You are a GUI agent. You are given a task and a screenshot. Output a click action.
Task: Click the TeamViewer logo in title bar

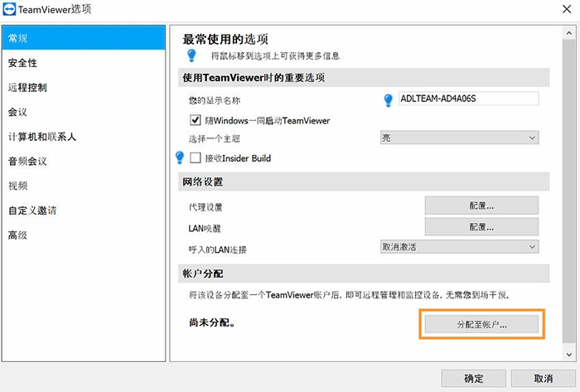(x=9, y=9)
